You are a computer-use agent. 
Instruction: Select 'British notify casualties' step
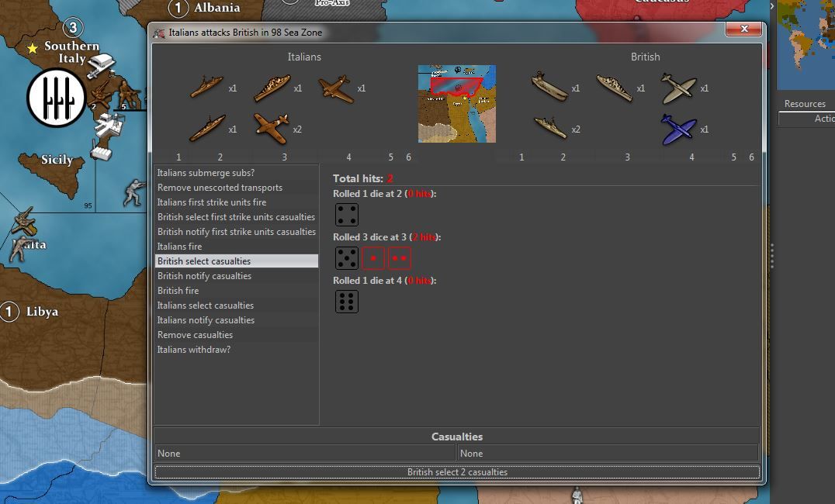coord(237,276)
